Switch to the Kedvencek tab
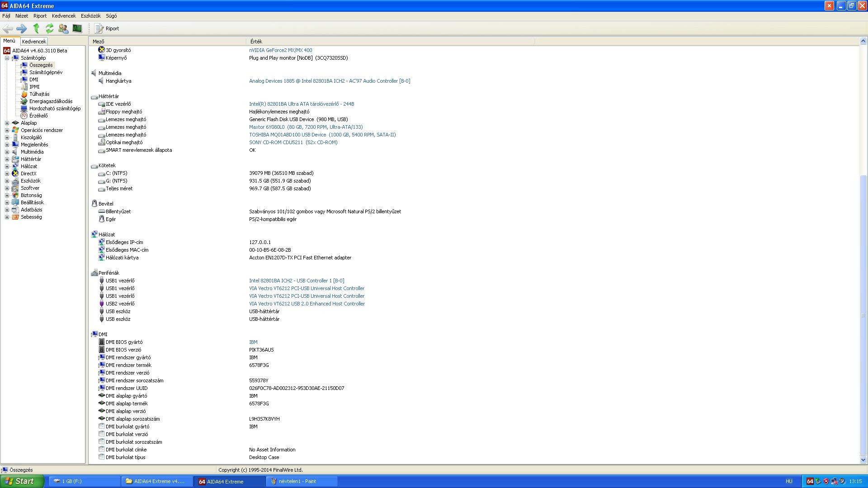Viewport: 868px width, 488px height. tap(34, 41)
